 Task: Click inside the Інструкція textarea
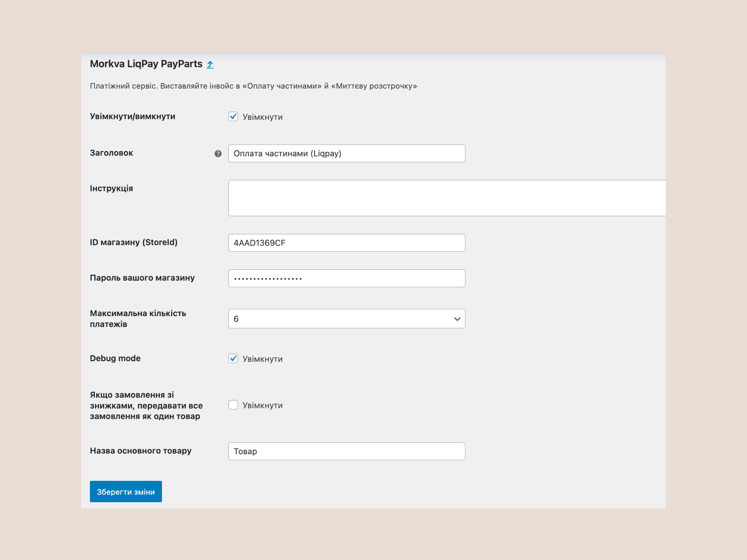pos(446,198)
